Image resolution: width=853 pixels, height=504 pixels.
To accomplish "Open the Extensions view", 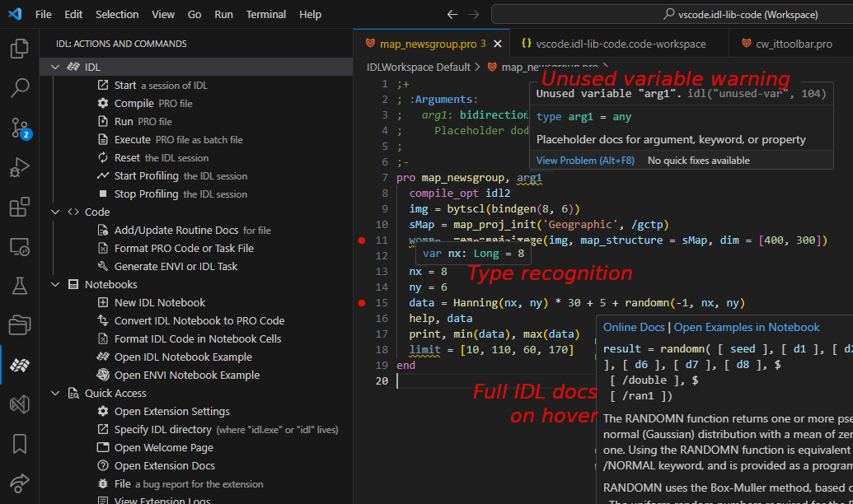I will (x=20, y=207).
